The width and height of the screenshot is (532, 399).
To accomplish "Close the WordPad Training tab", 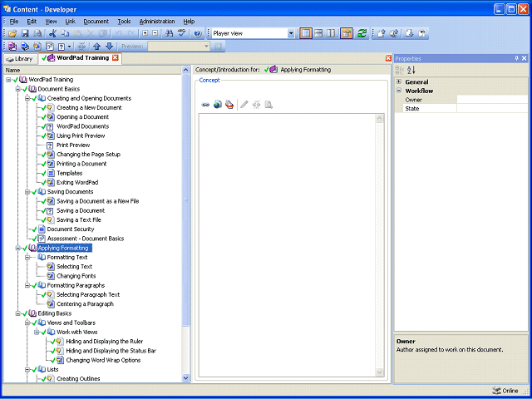I will (x=116, y=57).
